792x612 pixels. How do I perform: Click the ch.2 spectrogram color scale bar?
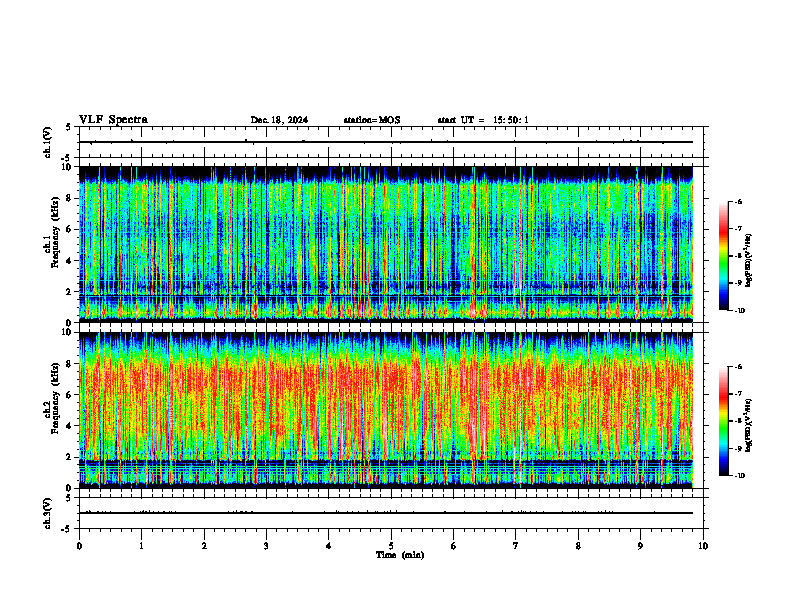coord(724,421)
